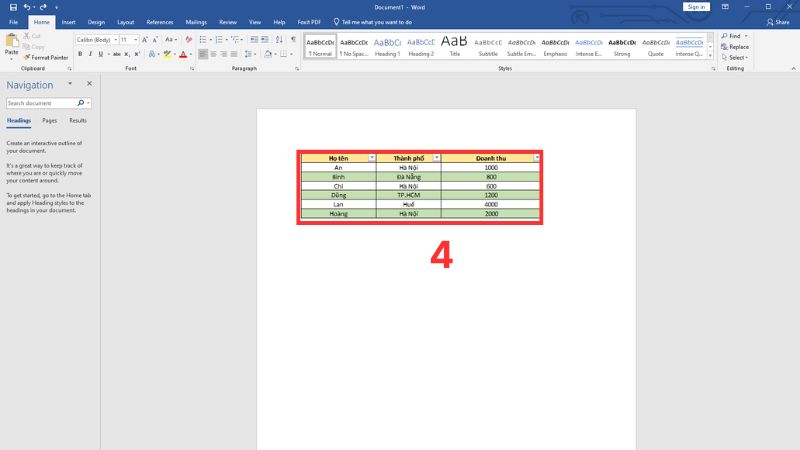Click the Search document field
The width and height of the screenshot is (800, 450).
(x=41, y=103)
